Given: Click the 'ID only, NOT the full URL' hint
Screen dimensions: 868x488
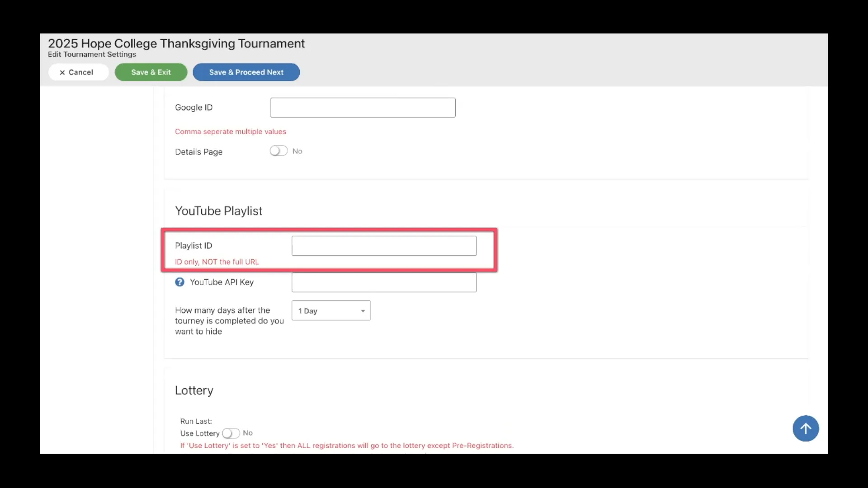Looking at the screenshot, I should tap(217, 262).
